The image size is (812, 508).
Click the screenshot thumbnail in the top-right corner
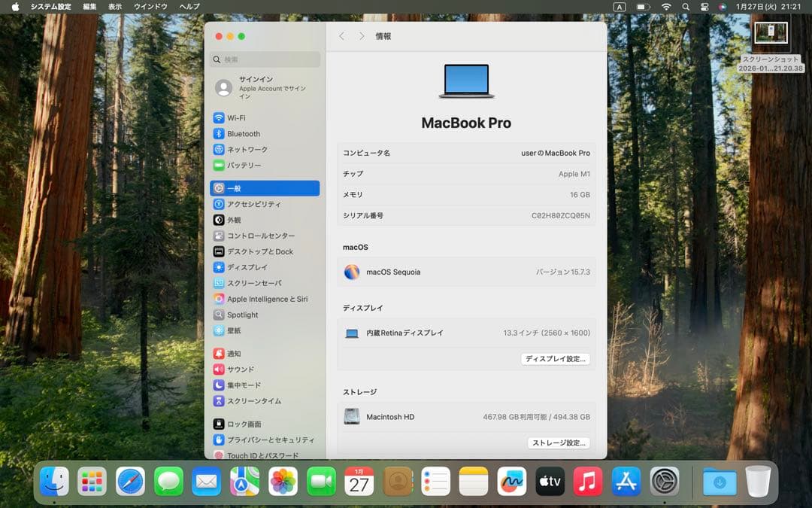[x=771, y=32]
